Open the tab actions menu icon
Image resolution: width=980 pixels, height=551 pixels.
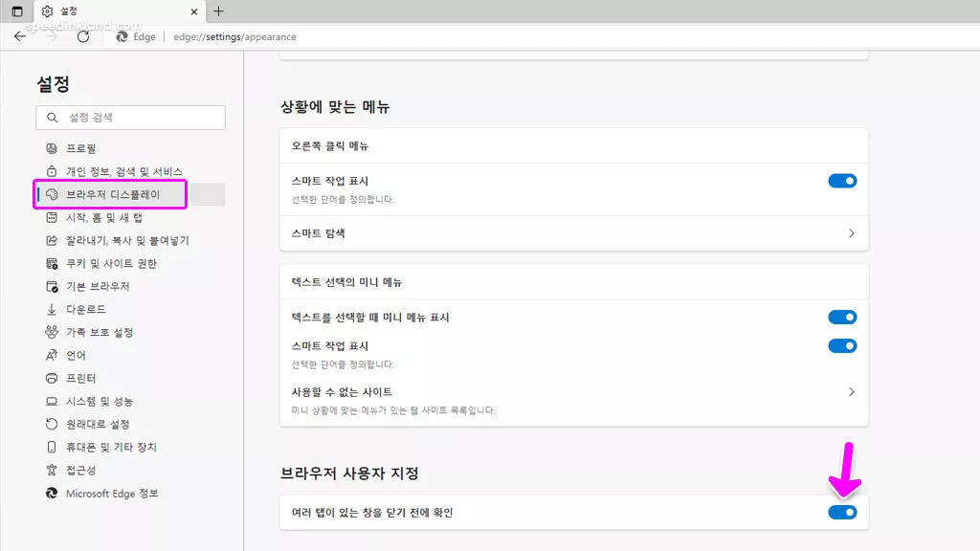17,11
